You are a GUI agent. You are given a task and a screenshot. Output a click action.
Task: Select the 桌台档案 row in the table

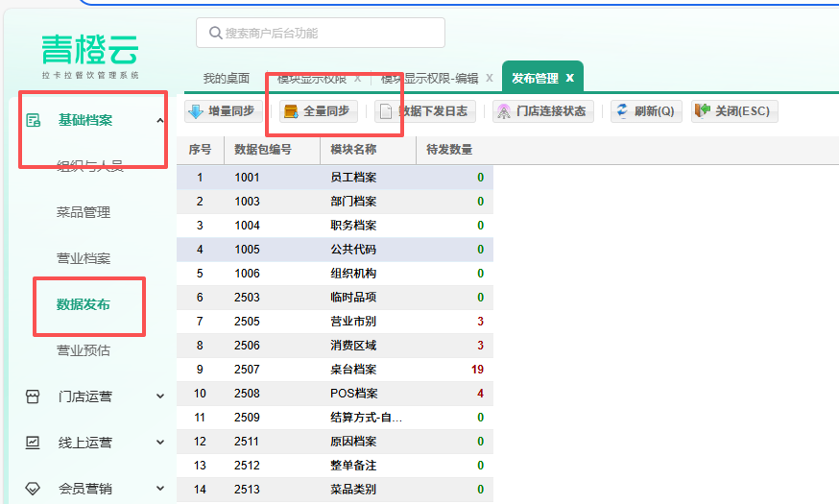(353, 370)
